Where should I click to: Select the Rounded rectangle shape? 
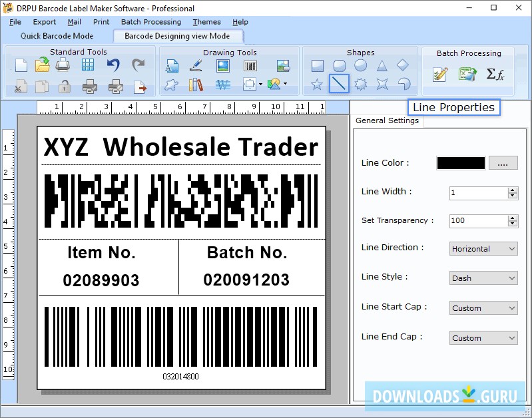coord(340,65)
